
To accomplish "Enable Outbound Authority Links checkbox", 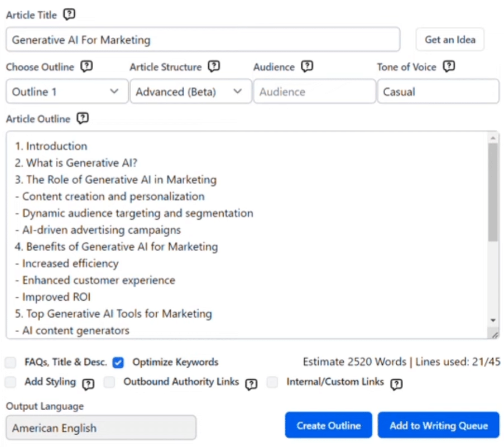I will [109, 382].
